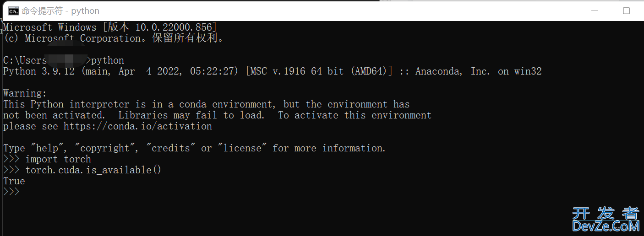Click the DevZe.CoM watermark logo
Viewport: 644px width, 236px height.
point(606,220)
